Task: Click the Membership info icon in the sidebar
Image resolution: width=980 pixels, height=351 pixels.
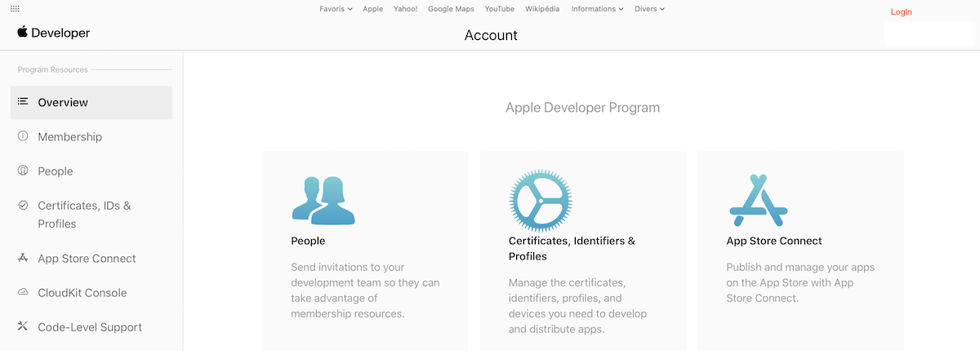Action: coord(23,136)
